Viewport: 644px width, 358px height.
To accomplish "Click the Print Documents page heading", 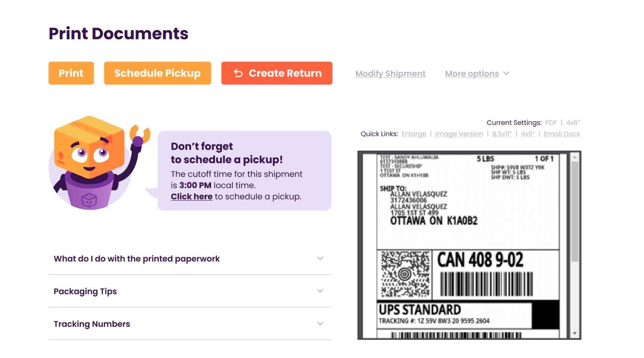I will tap(119, 33).
